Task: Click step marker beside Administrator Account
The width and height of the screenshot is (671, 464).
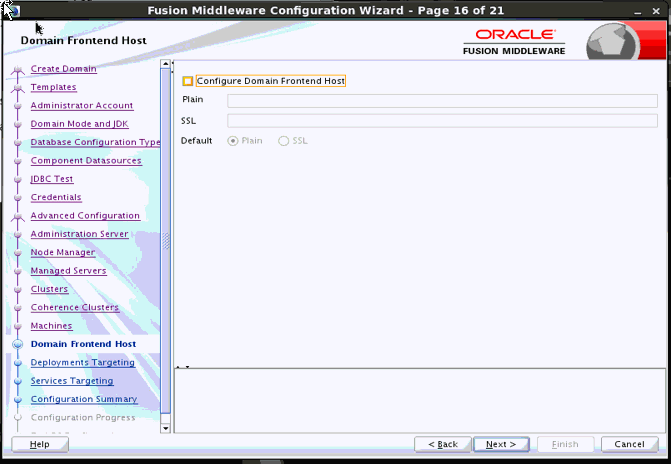Action: tap(18, 106)
